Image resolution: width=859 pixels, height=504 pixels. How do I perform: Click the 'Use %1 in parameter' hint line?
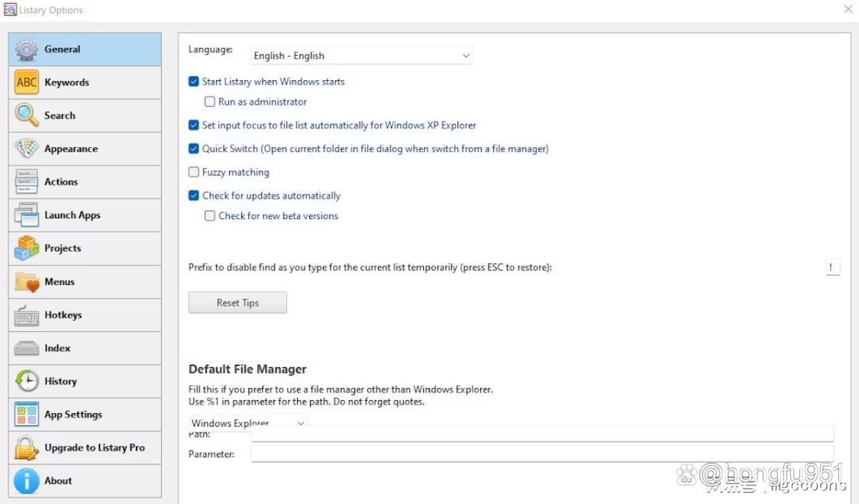(x=306, y=402)
